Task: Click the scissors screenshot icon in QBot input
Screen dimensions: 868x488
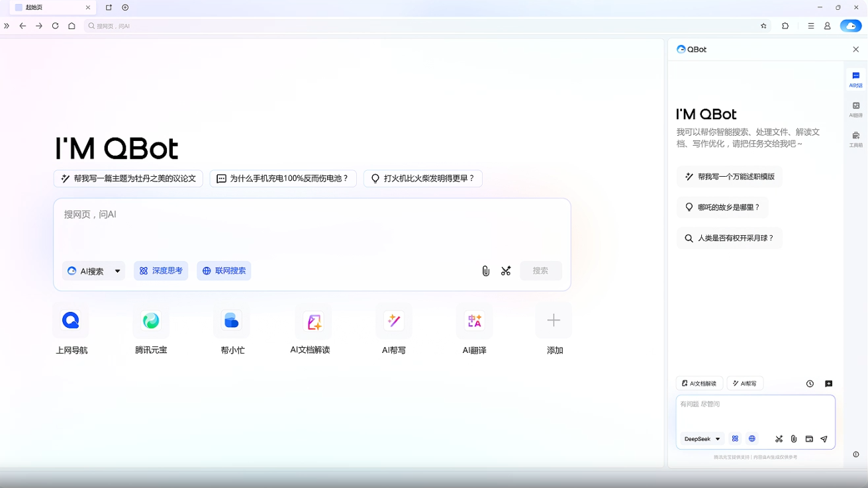Action: (779, 438)
